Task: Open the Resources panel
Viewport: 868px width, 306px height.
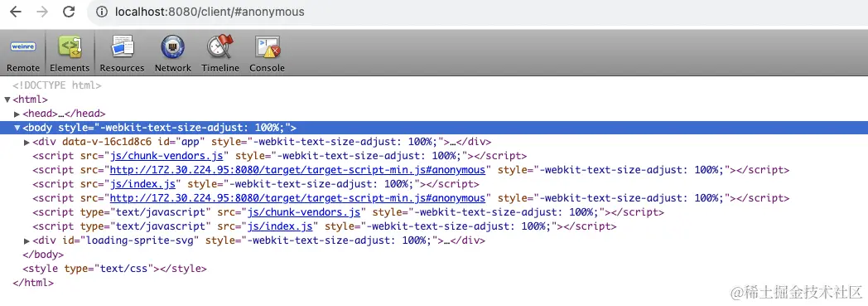Action: 122,53
